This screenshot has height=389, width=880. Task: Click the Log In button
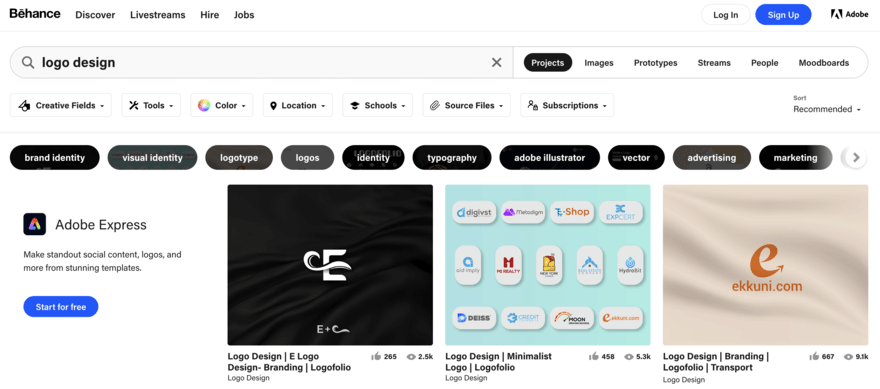coord(726,15)
